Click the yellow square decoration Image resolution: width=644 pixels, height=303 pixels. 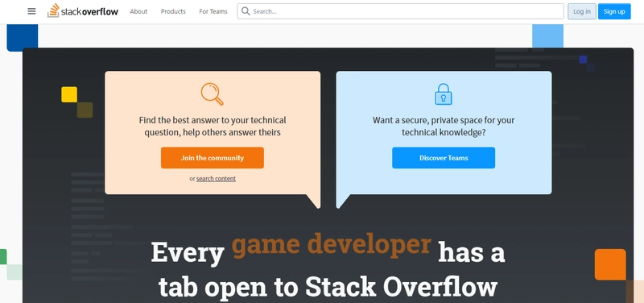click(x=69, y=94)
